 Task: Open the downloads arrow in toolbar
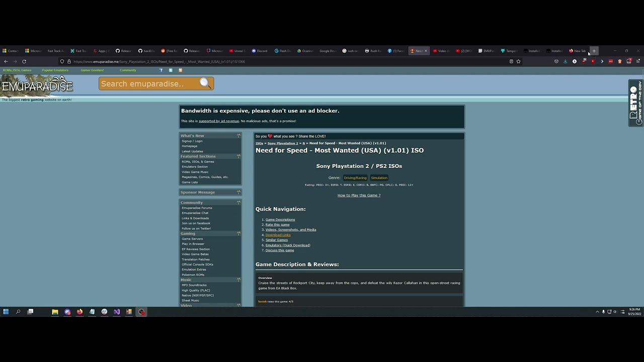tap(566, 61)
